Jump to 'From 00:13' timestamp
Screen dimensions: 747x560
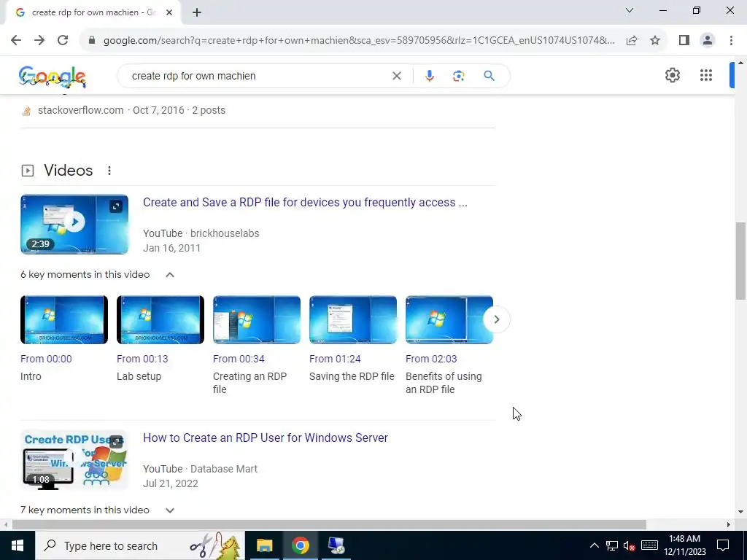pyautogui.click(x=142, y=359)
